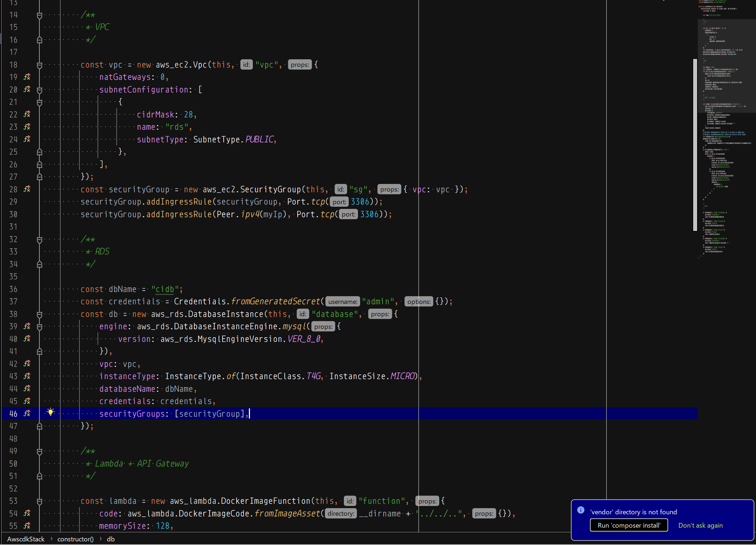Collapse the aws_ec2.Vpc block at line 18
756x545 pixels.
[x=40, y=65]
